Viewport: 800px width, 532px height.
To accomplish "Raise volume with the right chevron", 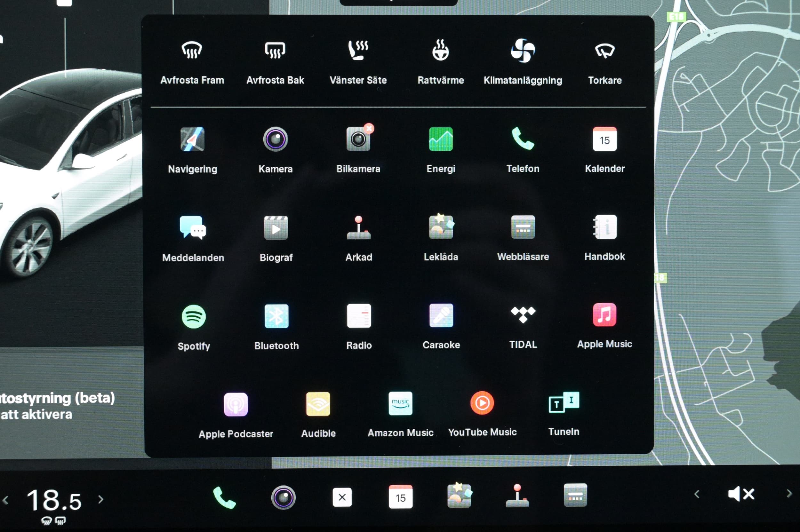I will (x=789, y=493).
